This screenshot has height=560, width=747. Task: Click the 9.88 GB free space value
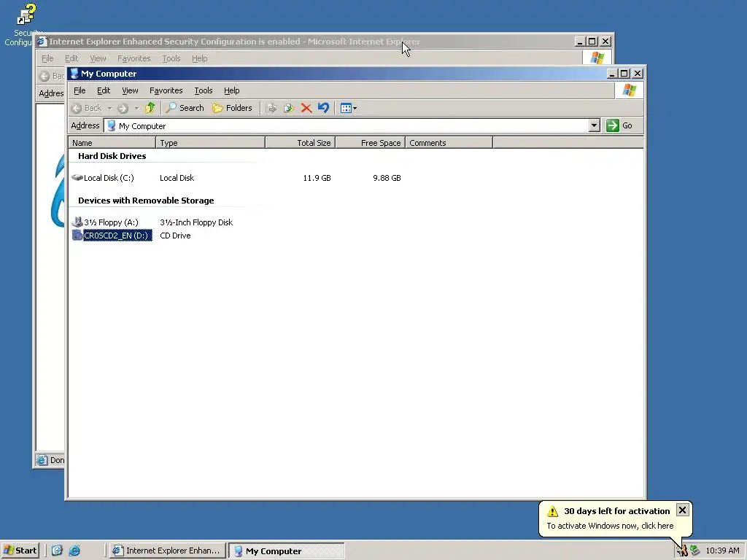click(x=387, y=178)
